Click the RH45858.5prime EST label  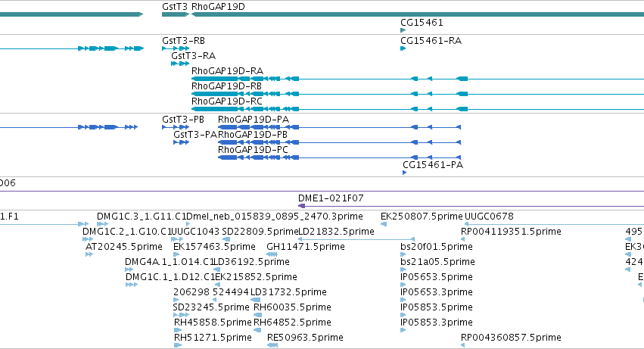(213, 323)
